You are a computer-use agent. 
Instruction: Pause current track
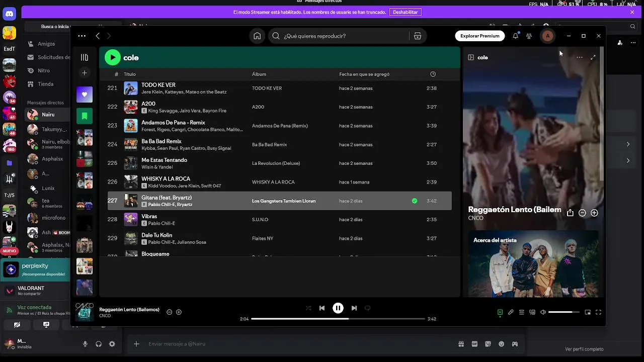click(338, 308)
